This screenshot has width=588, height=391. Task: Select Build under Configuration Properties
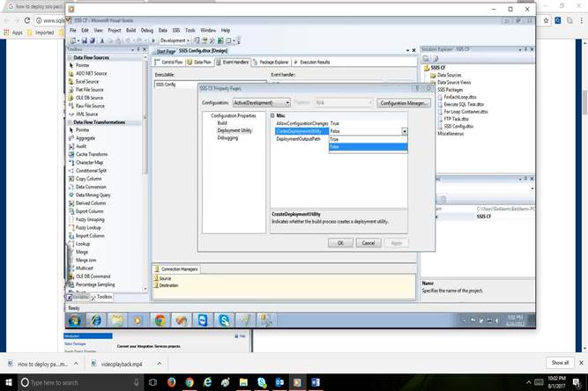[222, 122]
